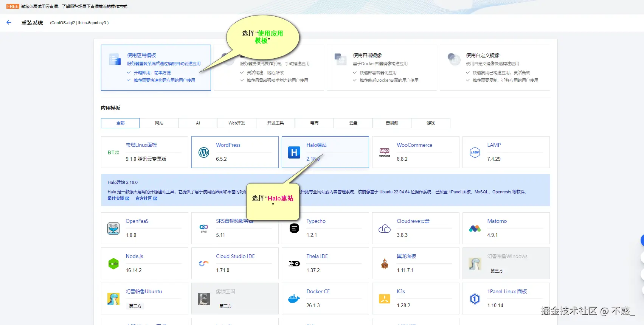
Task: Select 宝塔Linux面板 template name
Action: coord(141,145)
